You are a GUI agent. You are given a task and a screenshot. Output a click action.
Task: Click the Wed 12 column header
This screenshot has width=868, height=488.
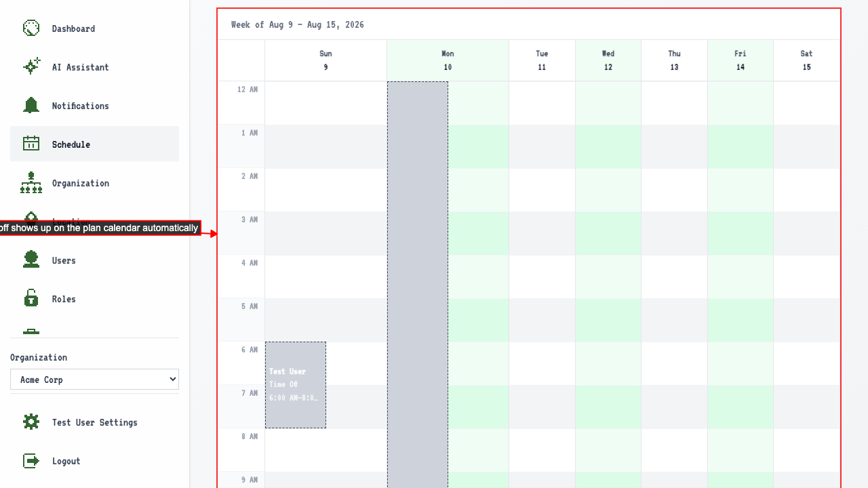point(608,60)
